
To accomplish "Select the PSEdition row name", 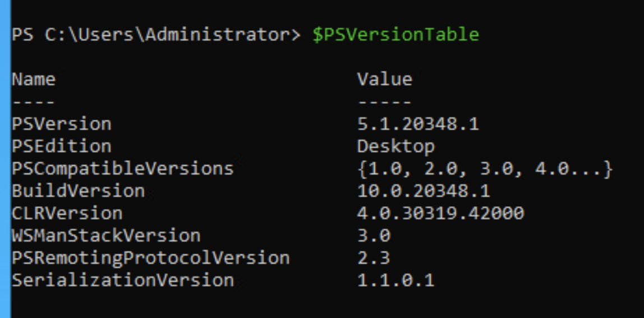I will pyautogui.click(x=61, y=146).
